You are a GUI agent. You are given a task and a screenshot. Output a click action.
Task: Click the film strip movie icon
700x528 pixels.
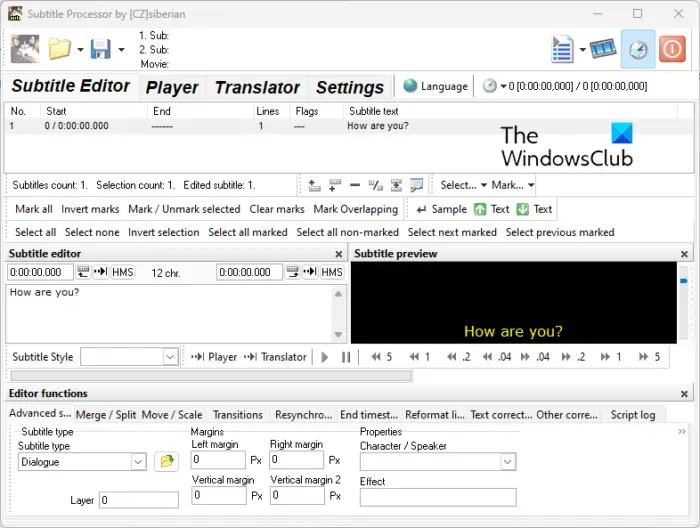click(x=603, y=49)
